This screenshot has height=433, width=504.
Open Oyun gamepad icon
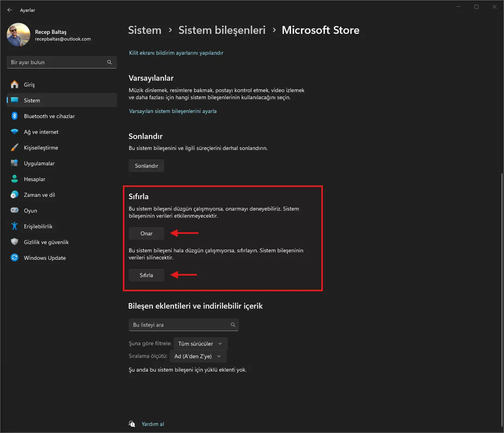click(x=15, y=210)
